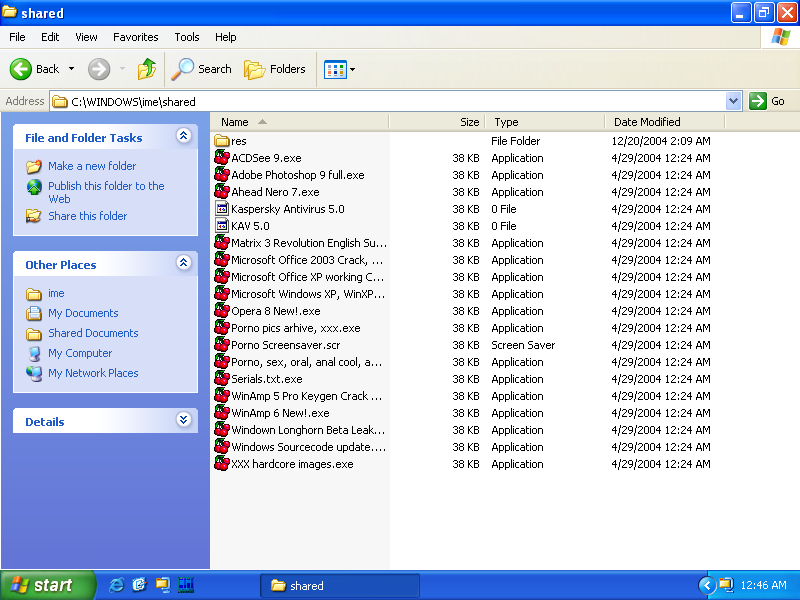Screen dimensions: 800x600
Task: Select the Porno Screensaver.scr icon
Action: 221,344
